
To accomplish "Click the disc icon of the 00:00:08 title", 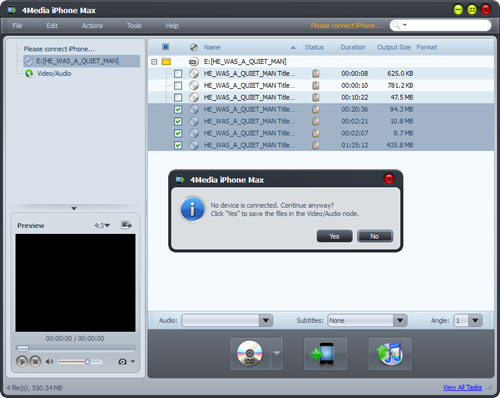I will [194, 73].
